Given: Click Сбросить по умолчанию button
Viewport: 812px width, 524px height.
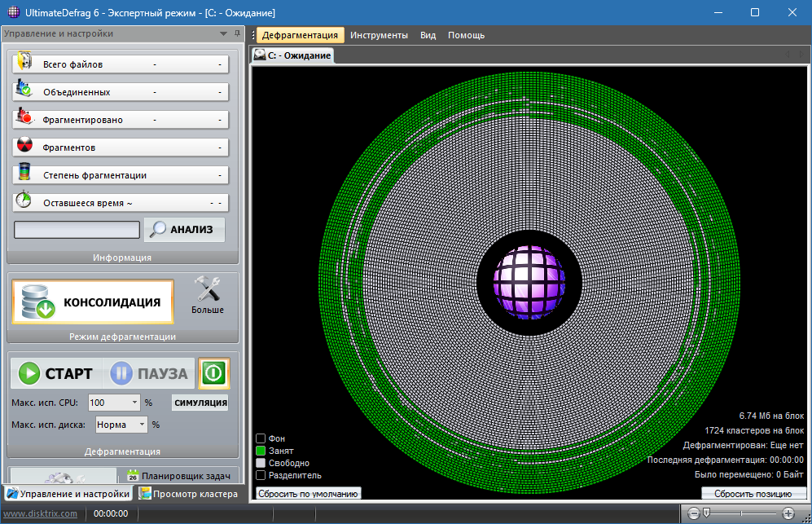Looking at the screenshot, I should pyautogui.click(x=308, y=493).
